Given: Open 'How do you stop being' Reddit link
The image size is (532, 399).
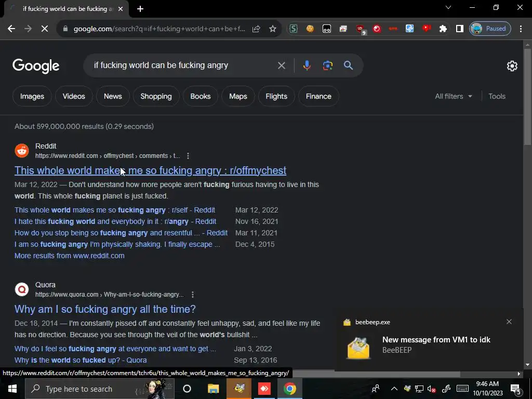Looking at the screenshot, I should pos(121,233).
